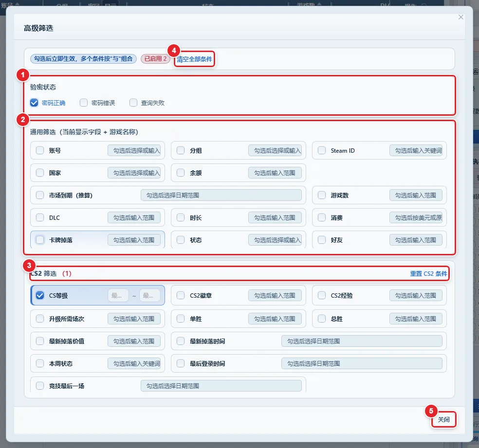479x448 pixels.
Task: Open the 账号 select-or-input field
Action: pyautogui.click(x=134, y=150)
